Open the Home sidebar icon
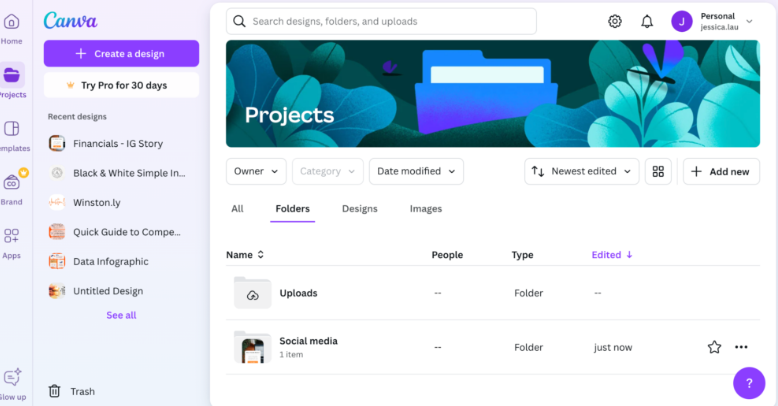This screenshot has width=778, height=406. [x=11, y=21]
